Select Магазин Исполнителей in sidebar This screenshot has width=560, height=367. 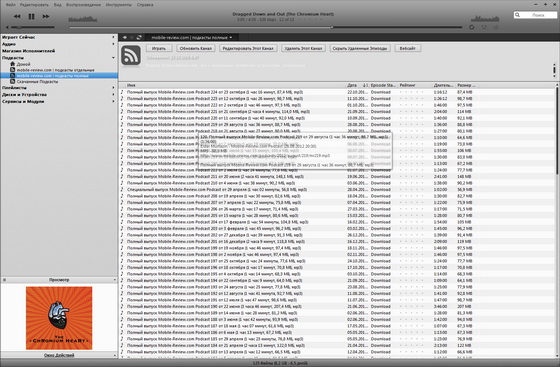[29, 51]
